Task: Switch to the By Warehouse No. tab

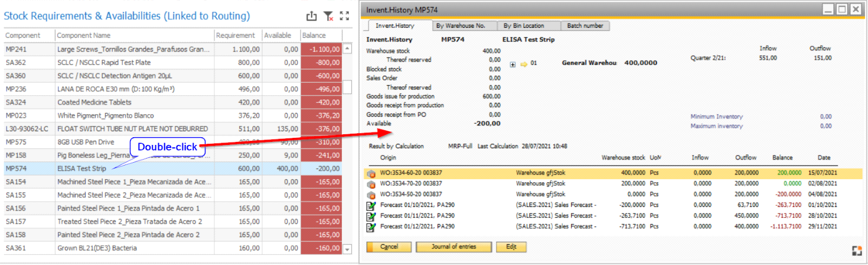Action: point(460,26)
